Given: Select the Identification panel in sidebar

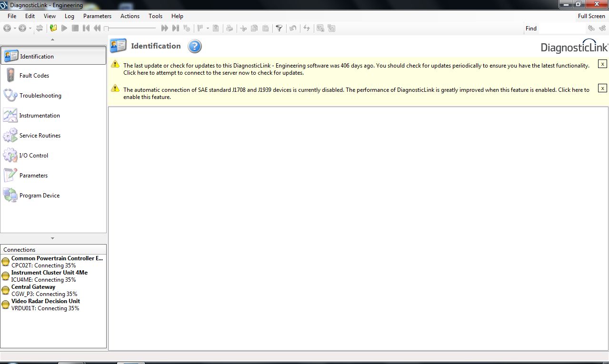Looking at the screenshot, I should pyautogui.click(x=53, y=56).
